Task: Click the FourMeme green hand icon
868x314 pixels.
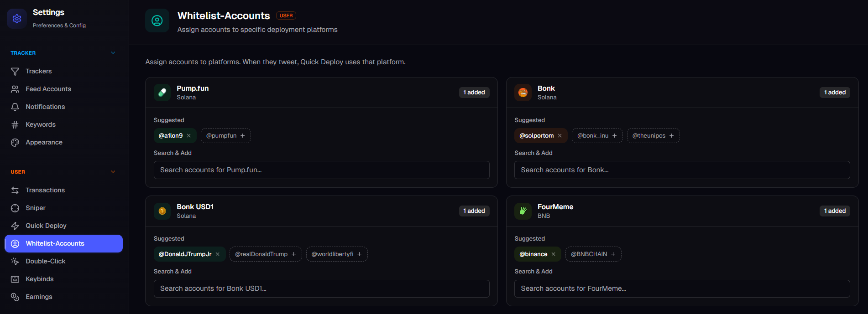Action: pyautogui.click(x=523, y=211)
